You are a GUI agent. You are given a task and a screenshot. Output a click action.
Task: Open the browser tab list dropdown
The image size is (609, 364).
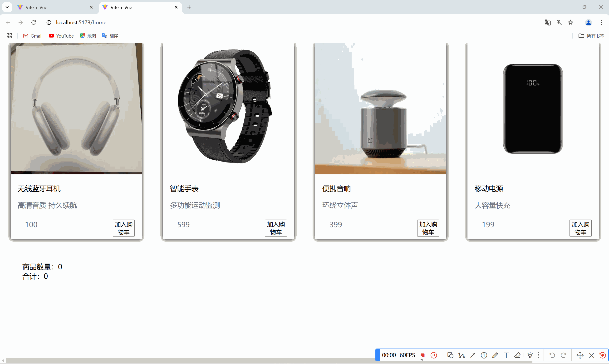pyautogui.click(x=7, y=7)
